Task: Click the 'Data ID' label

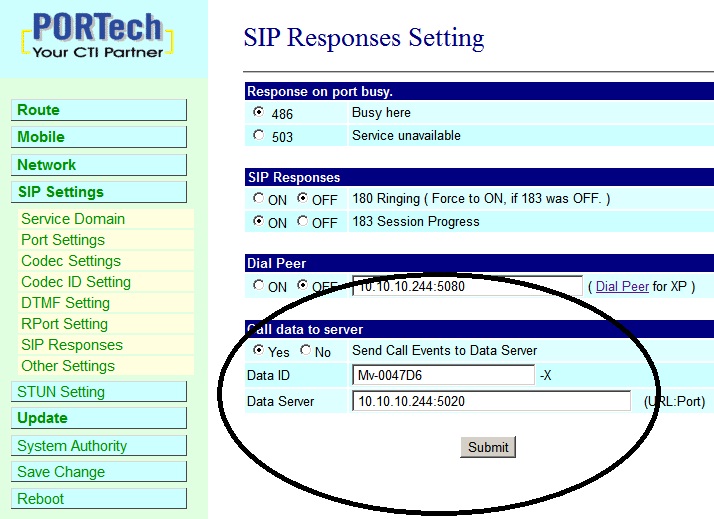Action: (x=268, y=375)
